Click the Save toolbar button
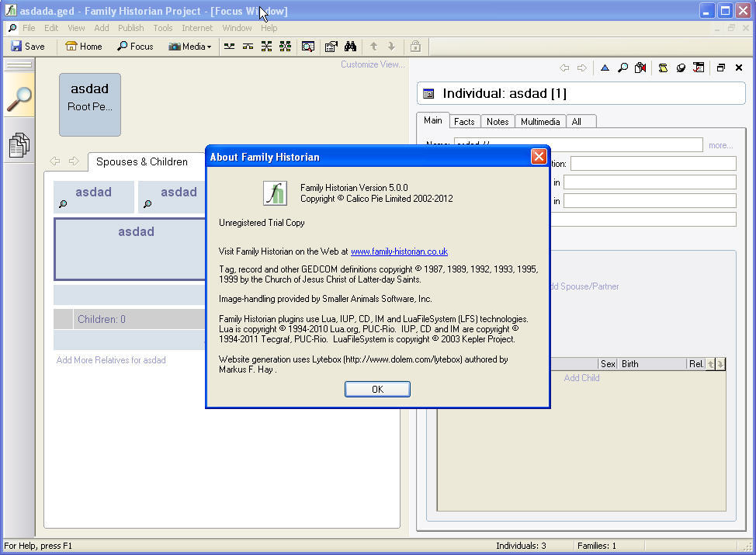 click(x=28, y=47)
